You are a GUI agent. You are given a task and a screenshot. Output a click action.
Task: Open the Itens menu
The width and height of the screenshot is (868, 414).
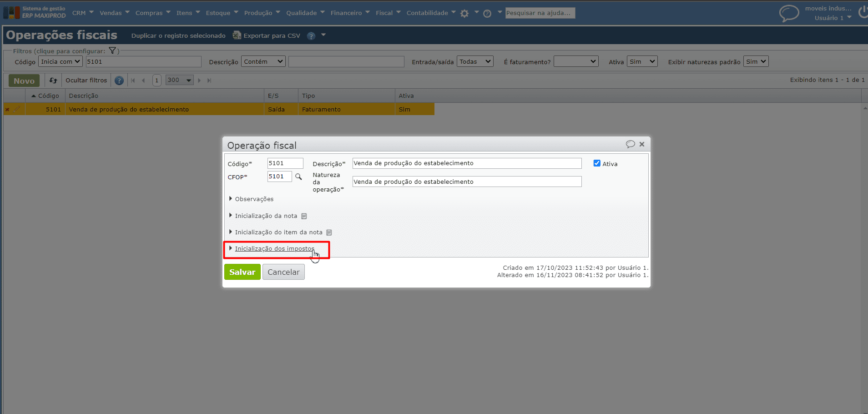point(188,13)
